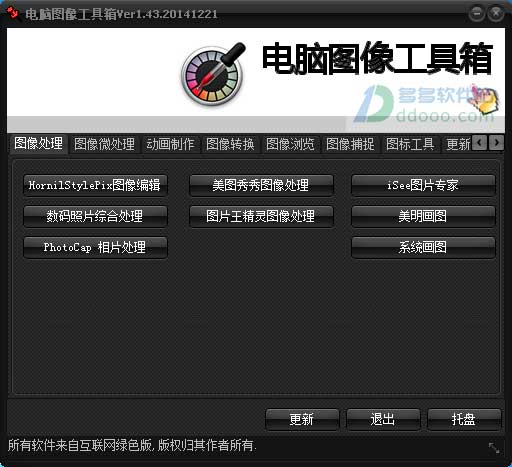Open the 动画制作 tab
This screenshot has height=467, width=512.
pos(170,144)
